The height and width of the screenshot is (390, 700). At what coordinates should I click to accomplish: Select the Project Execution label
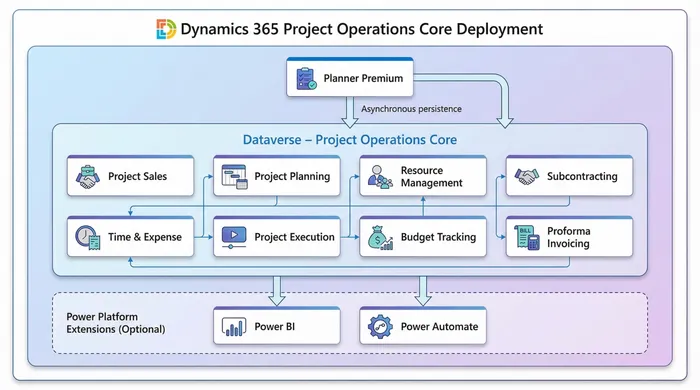(x=294, y=237)
